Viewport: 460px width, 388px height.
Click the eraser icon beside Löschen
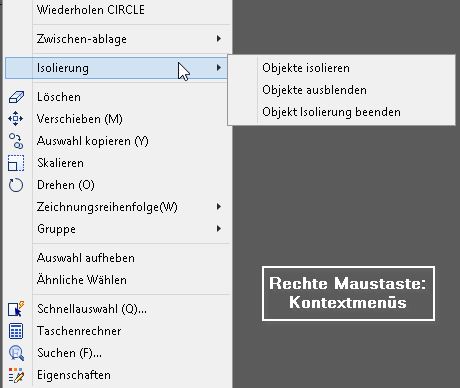tap(16, 97)
